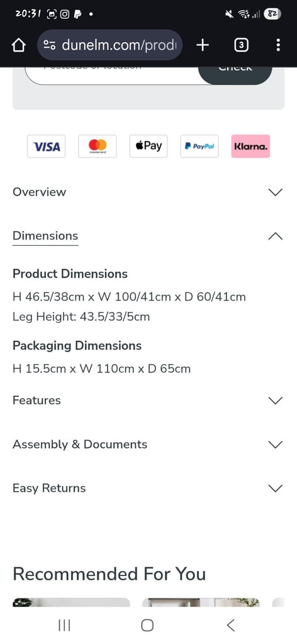
Task: Open the Chrome three-dot menu
Action: tap(278, 45)
